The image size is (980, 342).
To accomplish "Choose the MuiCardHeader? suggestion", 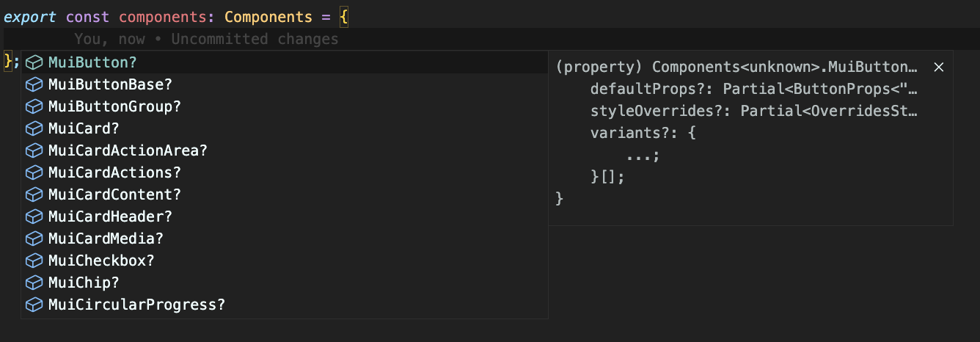I will [x=110, y=217].
